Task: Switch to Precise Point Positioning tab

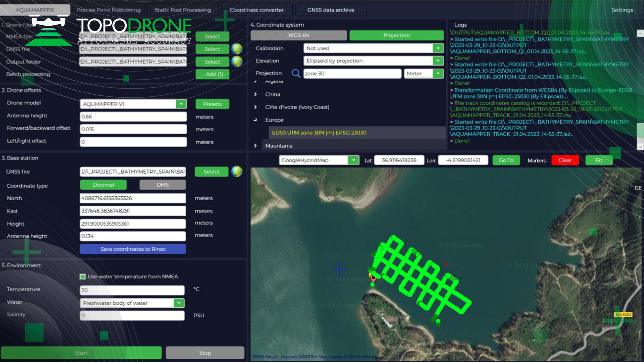Action: (109, 10)
